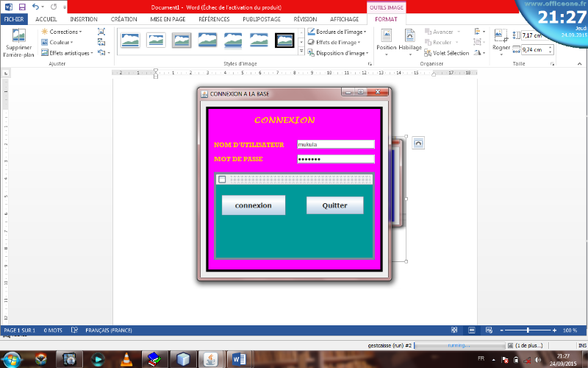Viewport: 588px width, 368px height.
Task: Click the Save icon in quick access toolbar
Action: point(22,7)
